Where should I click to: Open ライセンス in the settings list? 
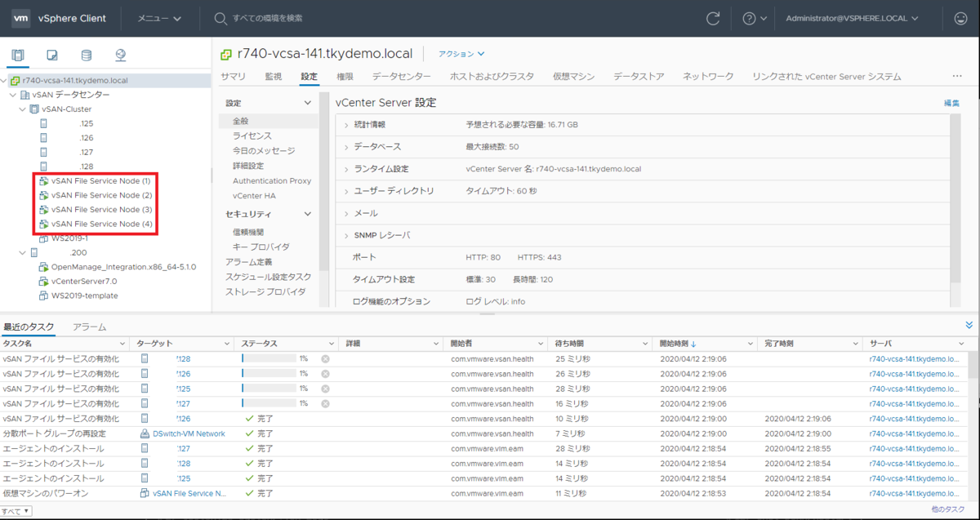click(252, 136)
